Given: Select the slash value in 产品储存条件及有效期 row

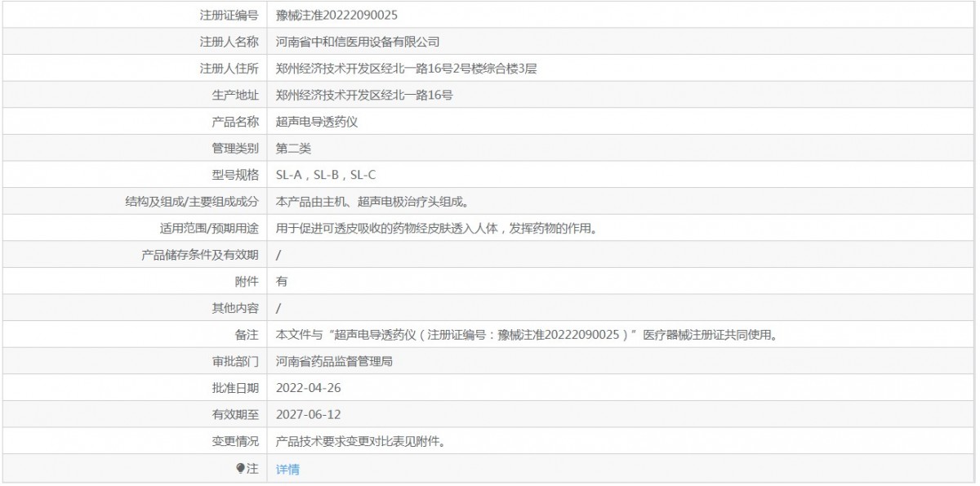Looking at the screenshot, I should [x=278, y=255].
